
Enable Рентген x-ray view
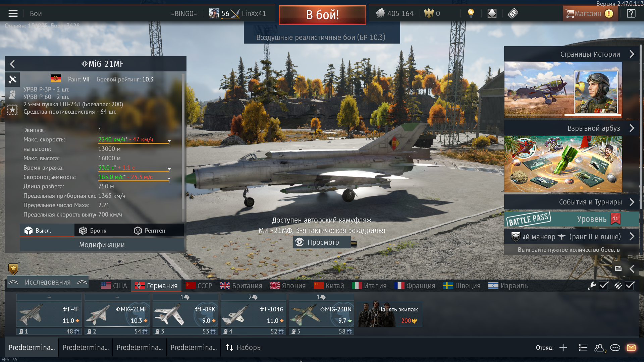(156, 231)
